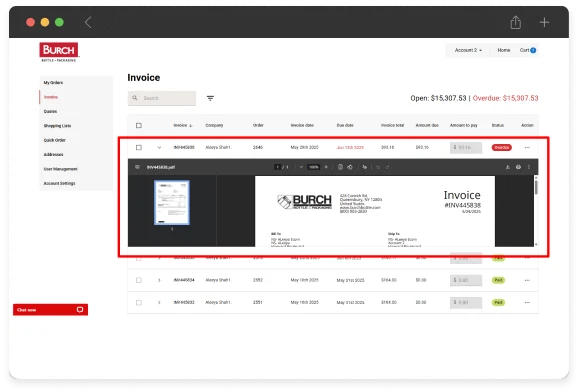
Task: Click the fit-to-page icon in PDF toolbar
Action: [x=340, y=167]
